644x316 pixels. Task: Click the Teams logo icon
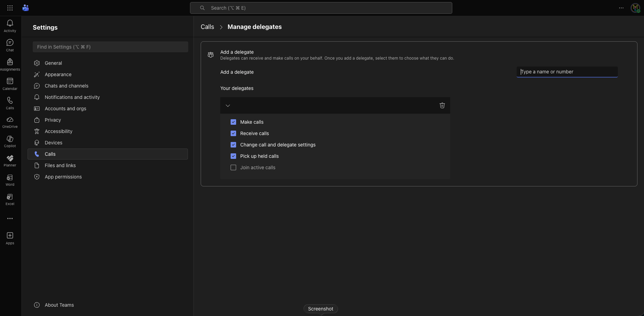pos(25,8)
